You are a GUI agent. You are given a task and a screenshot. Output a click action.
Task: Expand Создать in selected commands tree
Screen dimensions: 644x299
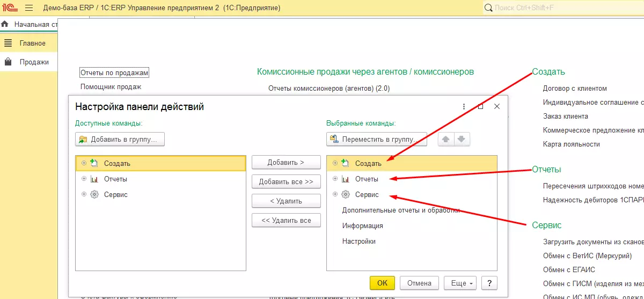pos(335,163)
